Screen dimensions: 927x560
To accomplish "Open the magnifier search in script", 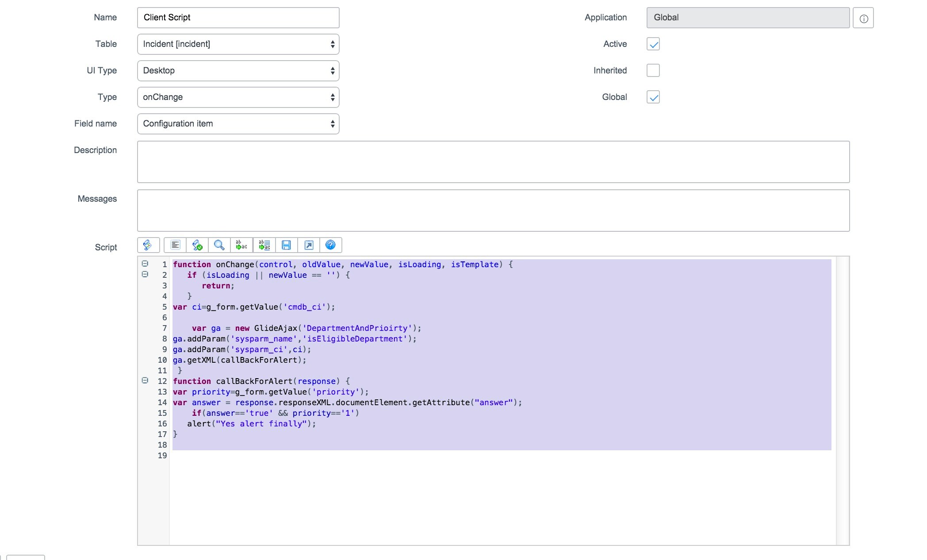I will [x=219, y=245].
